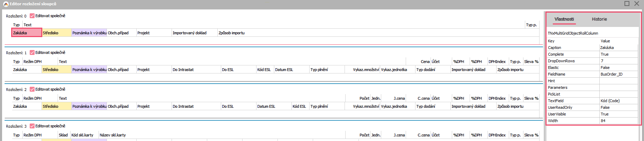Switch to the Historie tab
The width and height of the screenshot is (644, 141).
click(599, 19)
